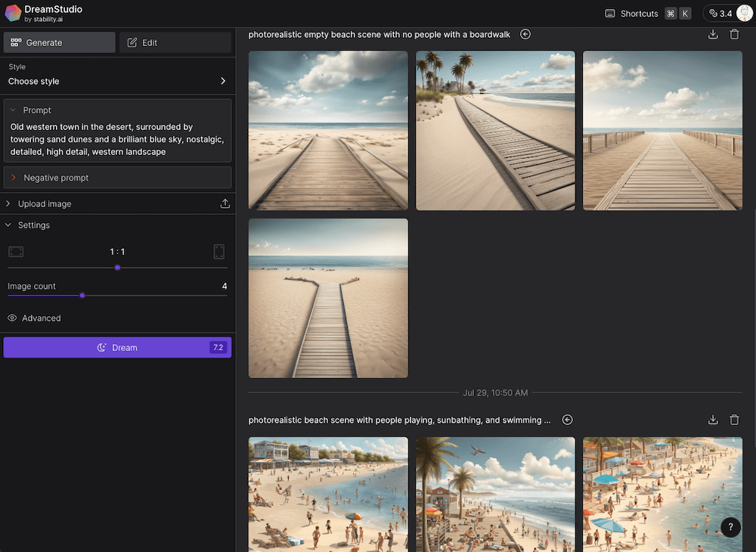Click the Dream generate button

(118, 348)
